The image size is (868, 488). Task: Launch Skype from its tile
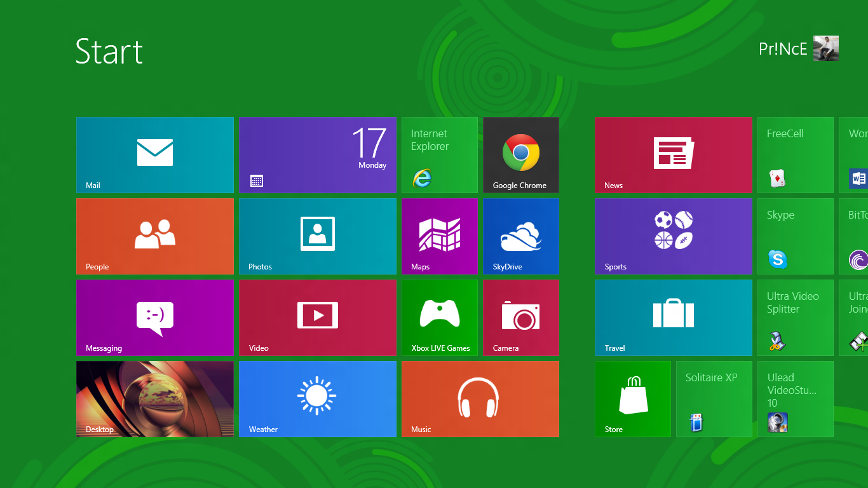795,236
